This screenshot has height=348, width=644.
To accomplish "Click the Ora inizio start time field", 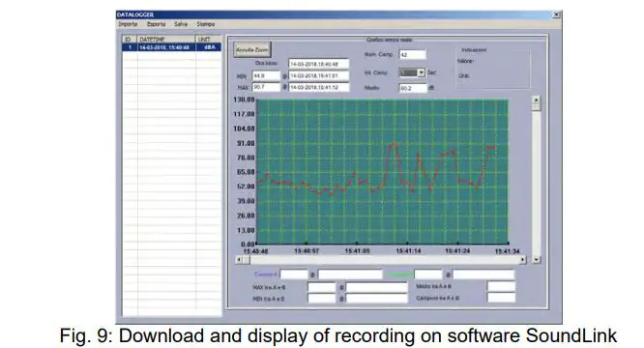I will 319,64.
